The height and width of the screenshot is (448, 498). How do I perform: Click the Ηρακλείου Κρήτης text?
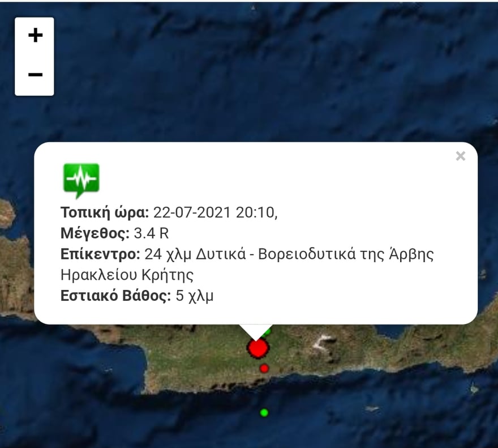click(127, 275)
